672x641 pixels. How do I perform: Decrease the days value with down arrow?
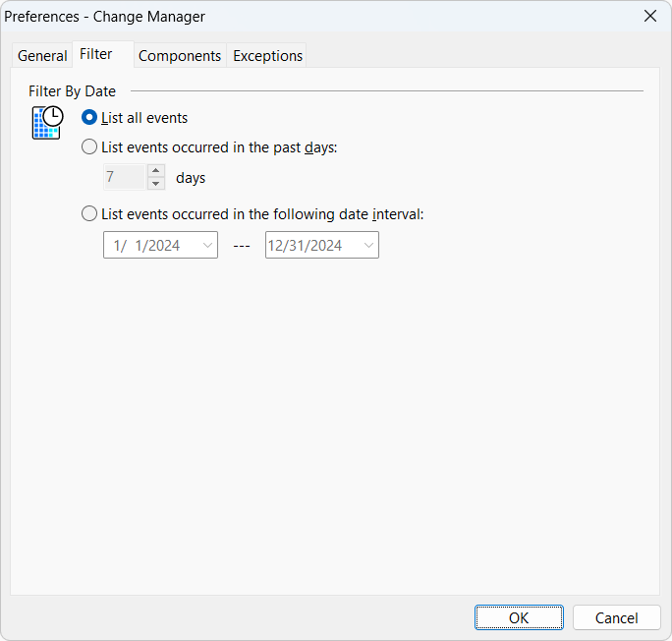155,184
